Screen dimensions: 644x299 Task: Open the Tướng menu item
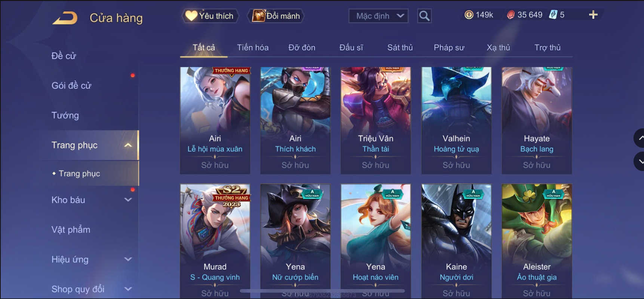pos(65,115)
